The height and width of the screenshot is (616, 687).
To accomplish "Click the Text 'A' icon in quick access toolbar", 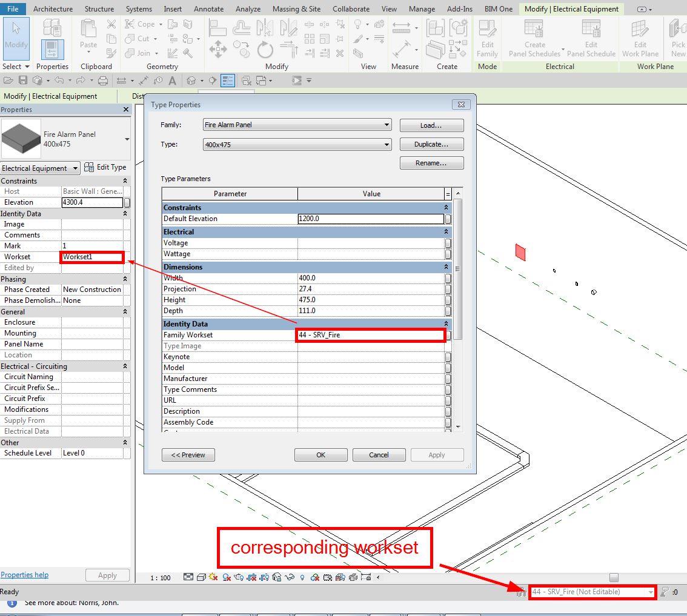I will click(173, 81).
